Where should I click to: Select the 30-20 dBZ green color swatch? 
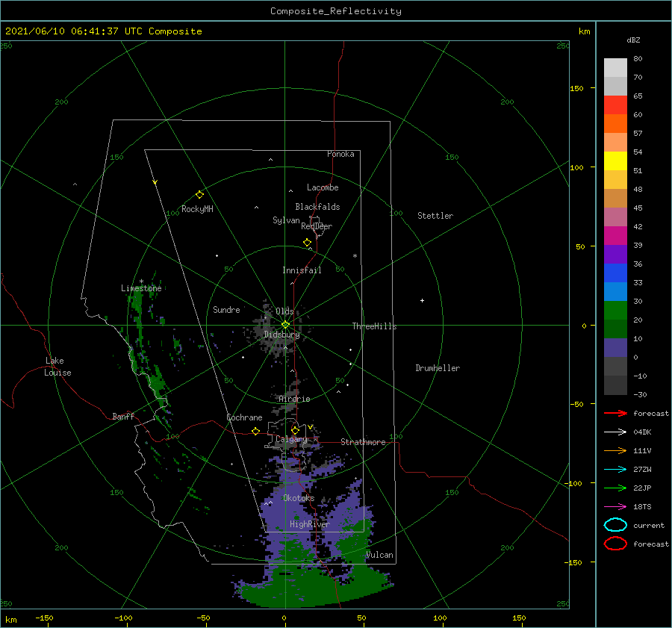pos(615,310)
